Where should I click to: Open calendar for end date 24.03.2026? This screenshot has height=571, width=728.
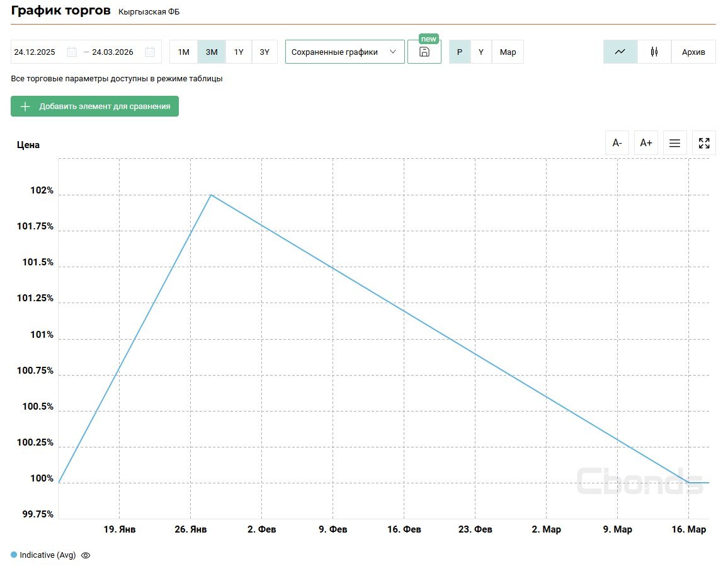pyautogui.click(x=150, y=52)
